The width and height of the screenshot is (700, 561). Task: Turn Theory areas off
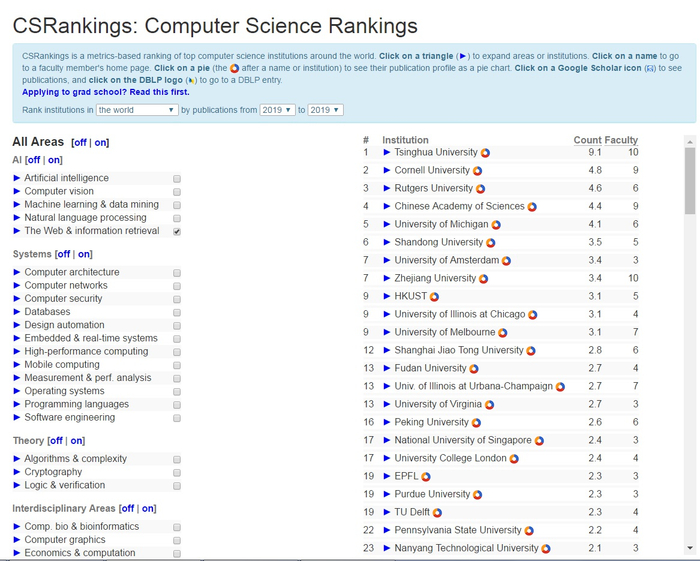[56, 440]
